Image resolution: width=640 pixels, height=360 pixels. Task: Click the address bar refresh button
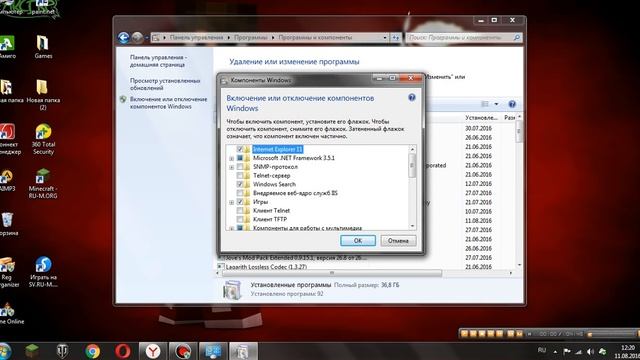tap(396, 38)
